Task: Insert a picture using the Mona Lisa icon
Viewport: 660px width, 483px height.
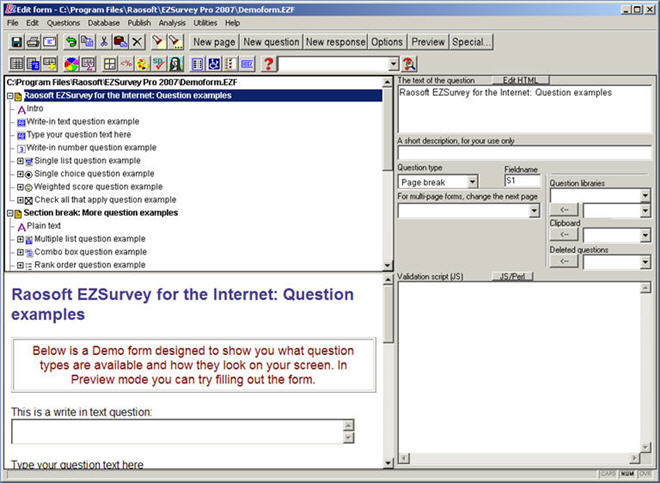Action: pos(176,64)
